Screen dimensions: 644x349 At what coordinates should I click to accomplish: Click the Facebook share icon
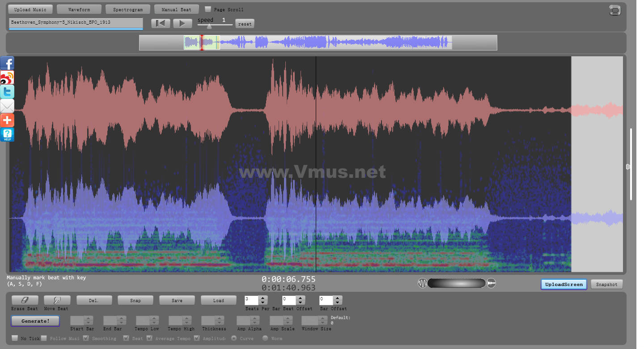point(7,63)
